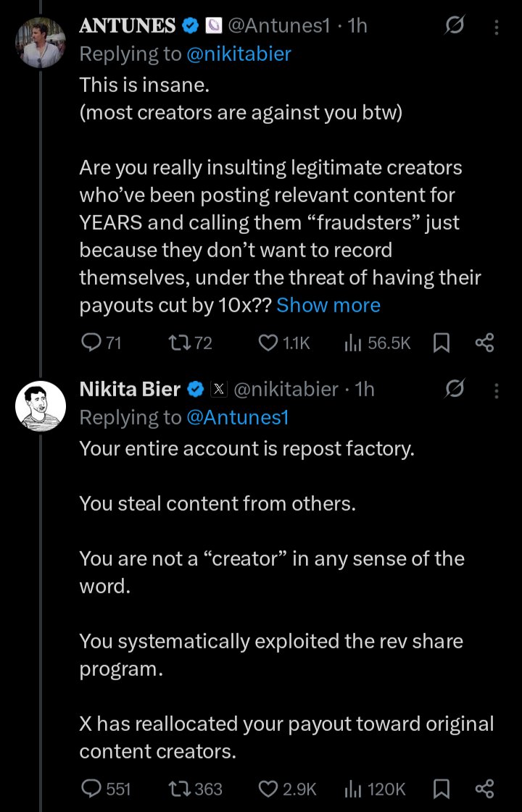The width and height of the screenshot is (522, 812).
Task: Open more options menu on ANTUNES tweet
Action: click(497, 27)
